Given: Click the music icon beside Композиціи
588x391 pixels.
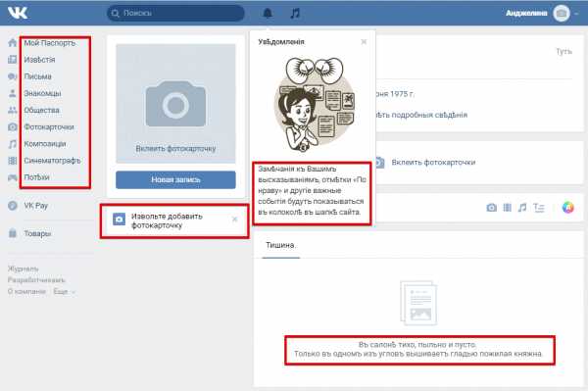Looking at the screenshot, I should click(13, 144).
